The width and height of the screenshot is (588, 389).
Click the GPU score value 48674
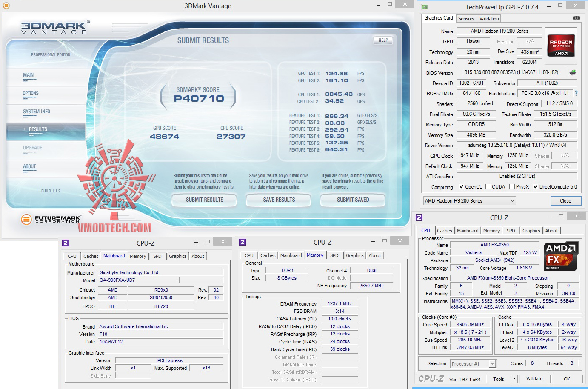(x=165, y=137)
